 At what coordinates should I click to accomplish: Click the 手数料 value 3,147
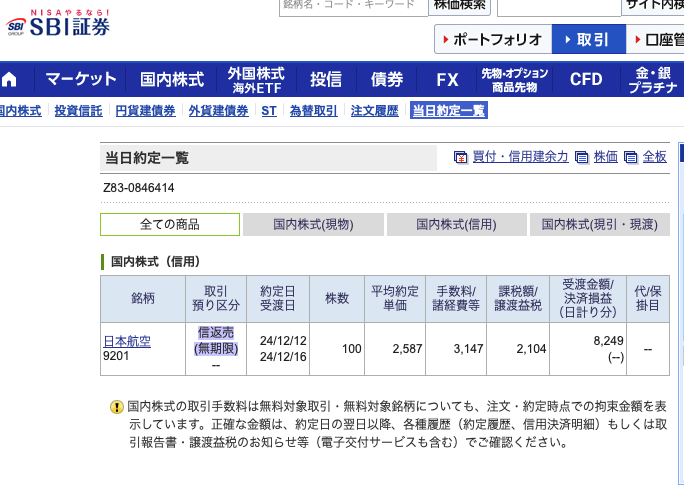(x=469, y=349)
